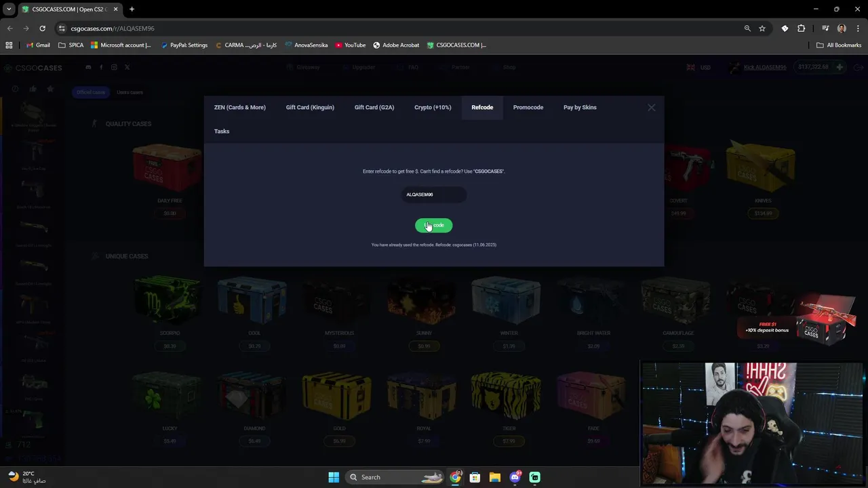Image resolution: width=868 pixels, height=488 pixels.
Task: Open the Chrome three-dot menu
Action: point(858,28)
